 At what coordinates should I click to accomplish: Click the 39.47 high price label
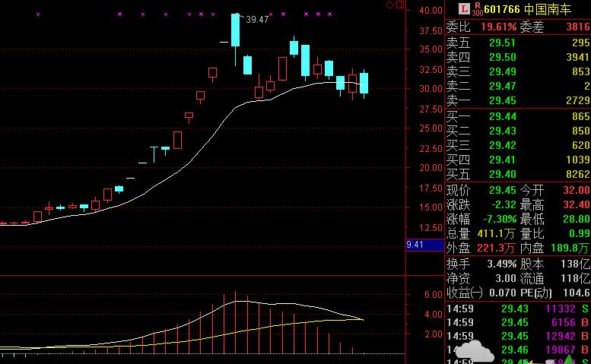click(257, 20)
